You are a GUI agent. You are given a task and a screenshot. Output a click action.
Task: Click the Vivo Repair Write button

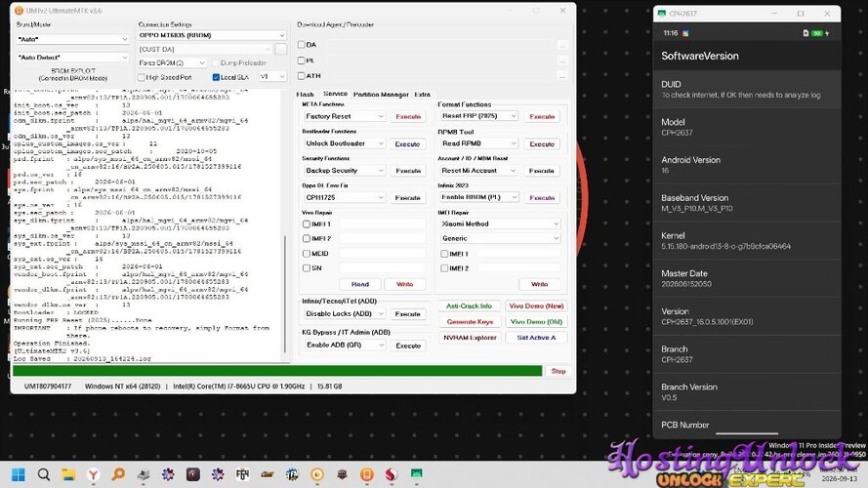click(404, 284)
